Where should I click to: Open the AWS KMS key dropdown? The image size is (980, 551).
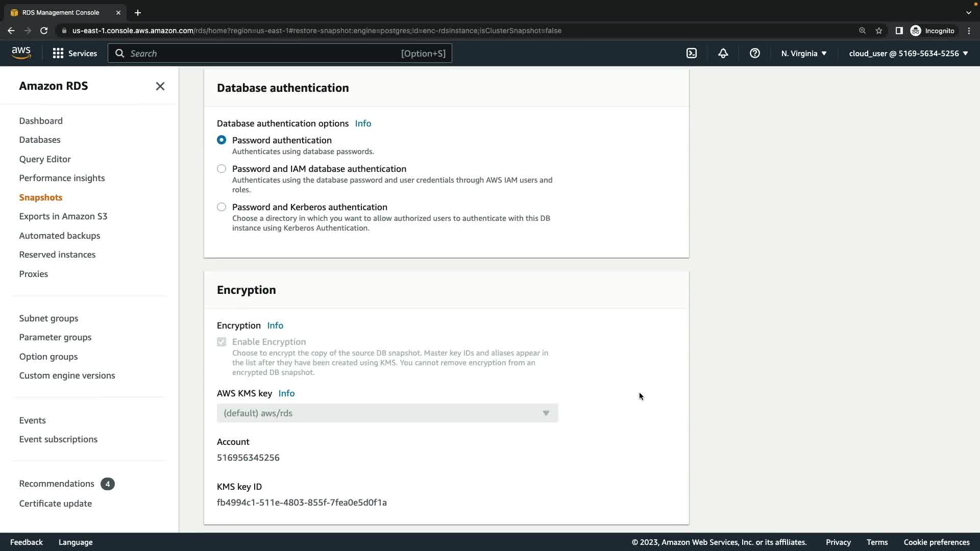[387, 413]
